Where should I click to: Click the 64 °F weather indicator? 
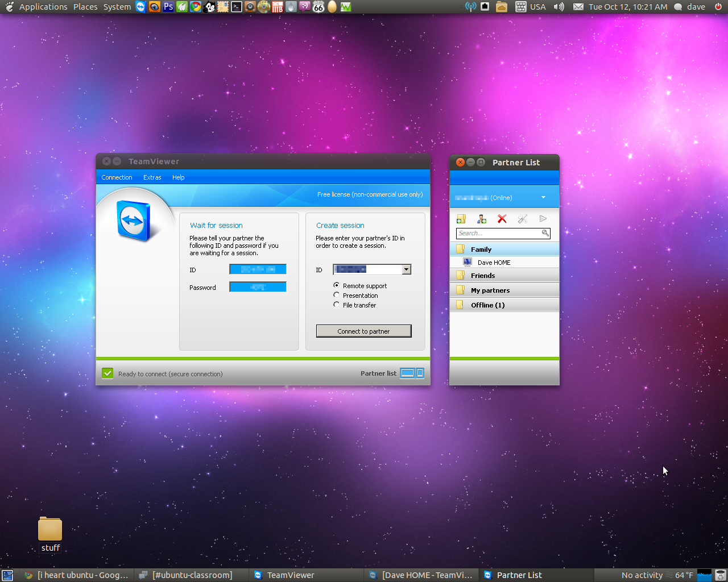tap(680, 575)
